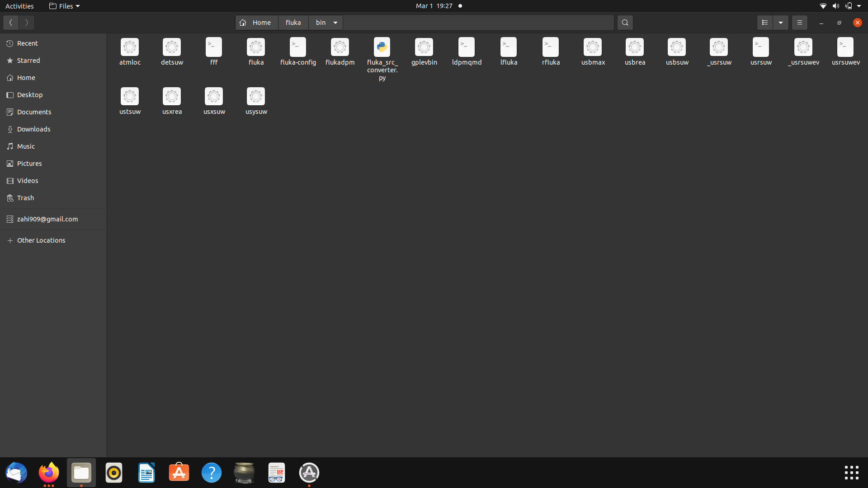Open the hamburger main menu
The image size is (868, 488).
800,23
